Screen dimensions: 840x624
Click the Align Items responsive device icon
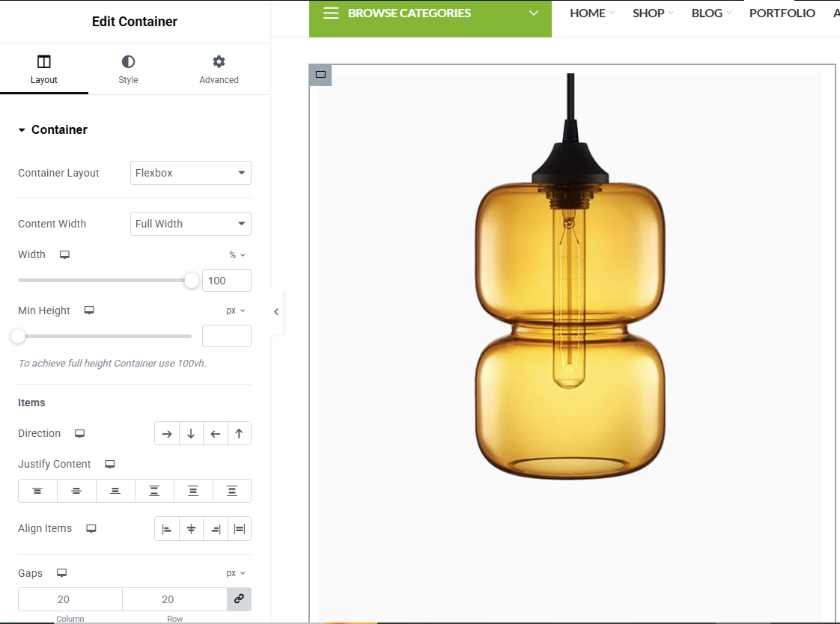pyautogui.click(x=91, y=529)
